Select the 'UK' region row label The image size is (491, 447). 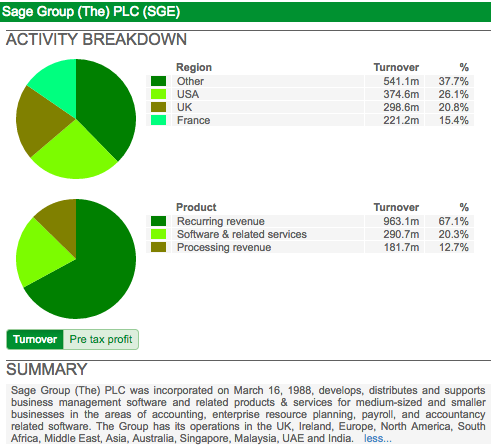coord(185,107)
